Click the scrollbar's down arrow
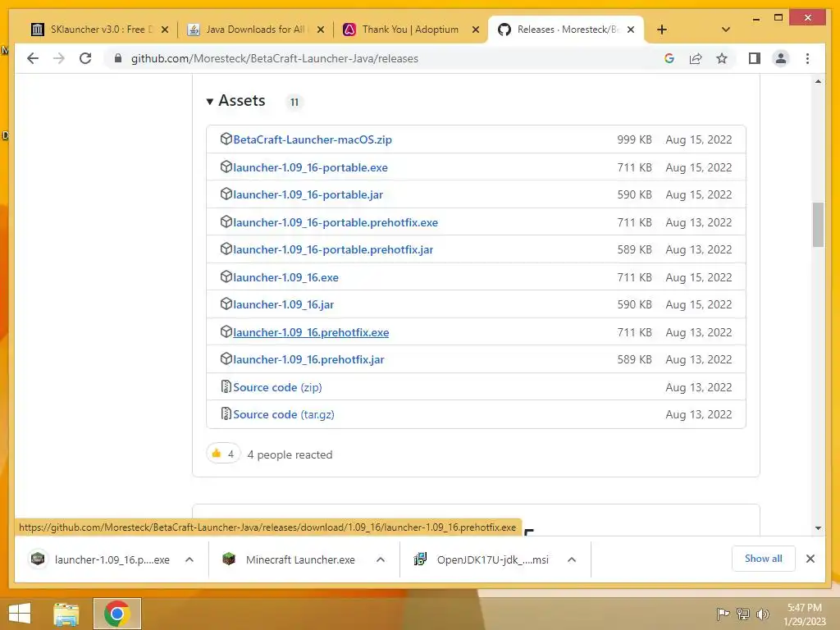This screenshot has height=630, width=840. point(818,528)
